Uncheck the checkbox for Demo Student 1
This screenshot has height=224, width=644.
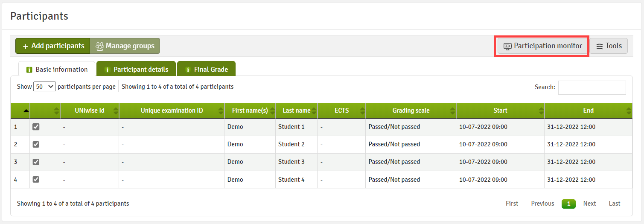[x=36, y=127]
